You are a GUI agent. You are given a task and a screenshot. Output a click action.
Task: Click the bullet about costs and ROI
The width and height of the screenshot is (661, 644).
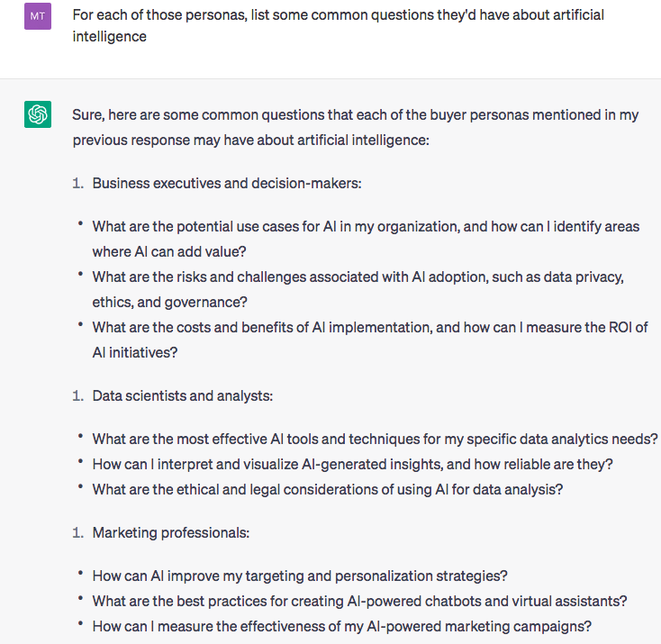tap(370, 340)
